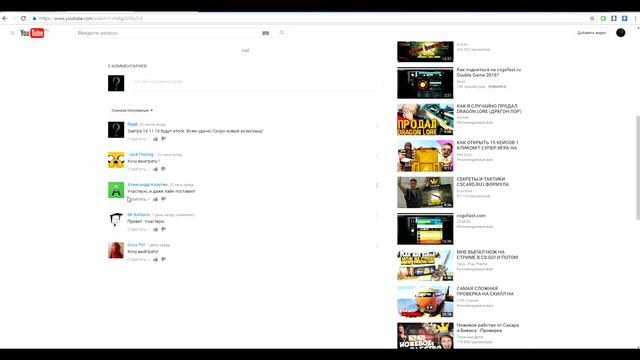Click title САМАЯ СЛОЖНАЯ ПРОВЕРКА НА СКИЛЛ
Viewport: 640px width, 360px height.
click(485, 291)
